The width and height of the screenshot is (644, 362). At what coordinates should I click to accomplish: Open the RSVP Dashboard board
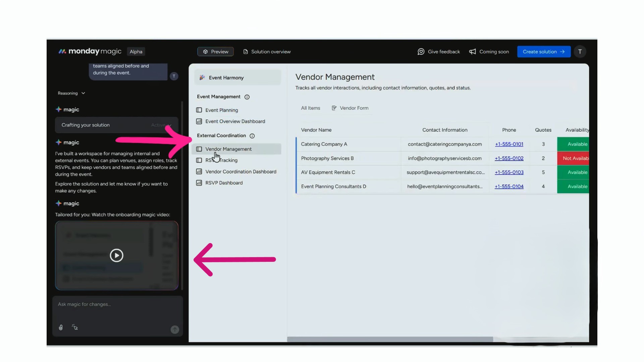click(224, 183)
